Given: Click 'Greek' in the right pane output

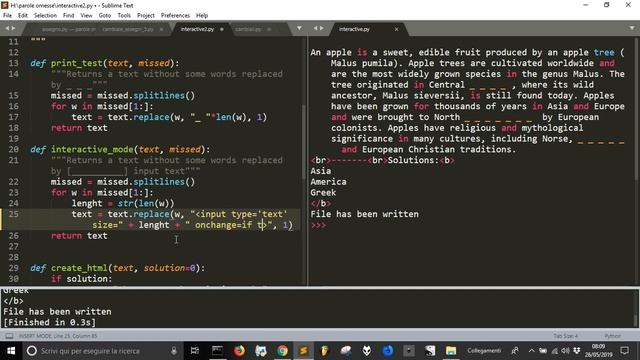Looking at the screenshot, I should click(323, 192).
